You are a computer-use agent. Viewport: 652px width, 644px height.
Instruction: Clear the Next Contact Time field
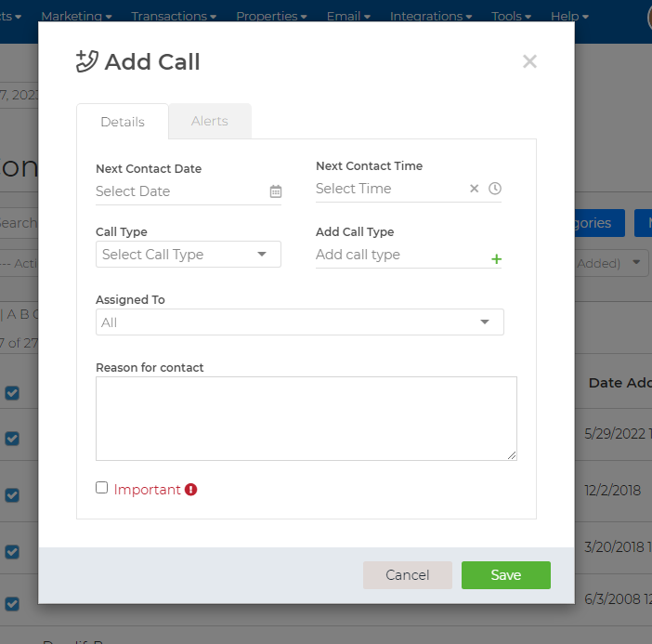[x=474, y=189]
